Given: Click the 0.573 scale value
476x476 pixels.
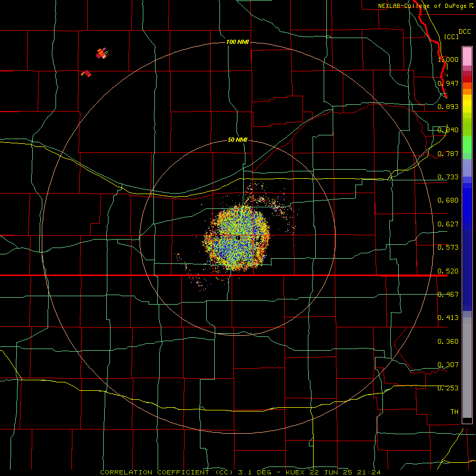Looking at the screenshot, I should pos(448,248).
